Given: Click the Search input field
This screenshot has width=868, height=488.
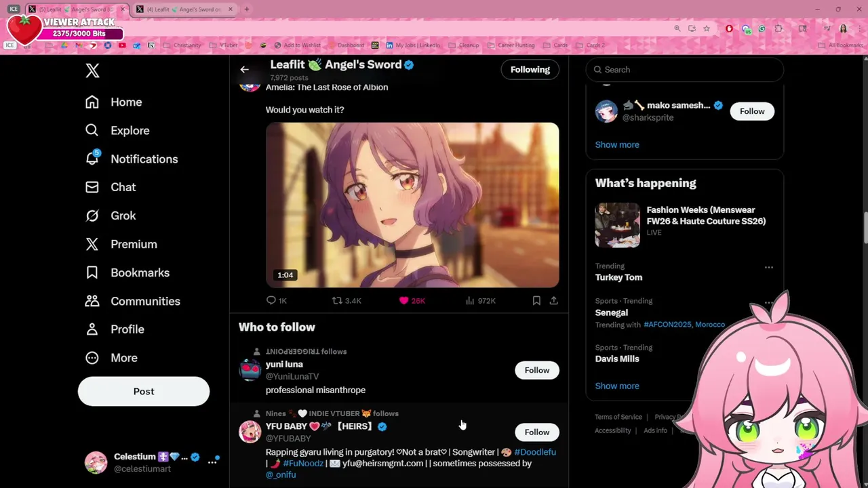Looking at the screenshot, I should (685, 69).
